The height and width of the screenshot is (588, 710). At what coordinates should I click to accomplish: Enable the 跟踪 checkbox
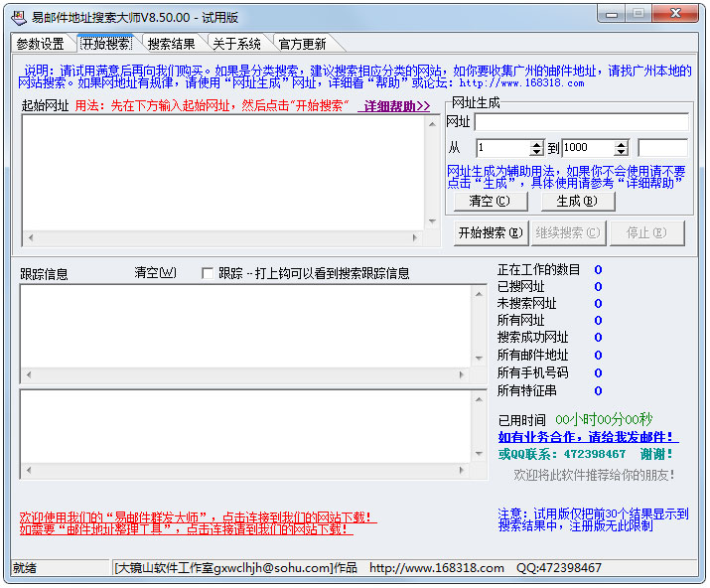tap(208, 273)
